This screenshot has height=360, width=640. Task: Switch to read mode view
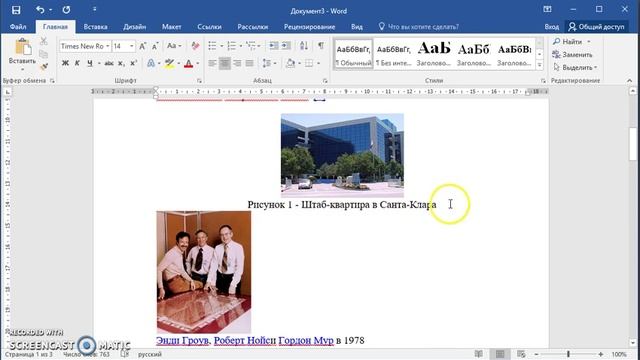pyautogui.click(x=479, y=354)
